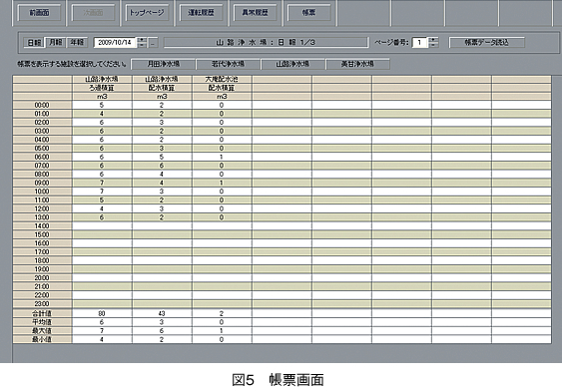
Task: Select the 10:00 time row label
Action: pos(42,192)
